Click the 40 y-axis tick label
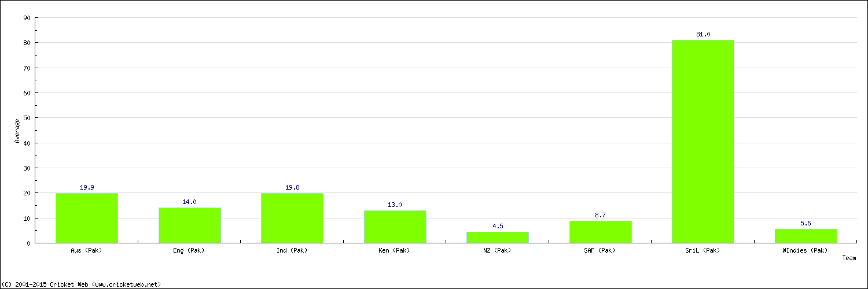 pos(27,143)
